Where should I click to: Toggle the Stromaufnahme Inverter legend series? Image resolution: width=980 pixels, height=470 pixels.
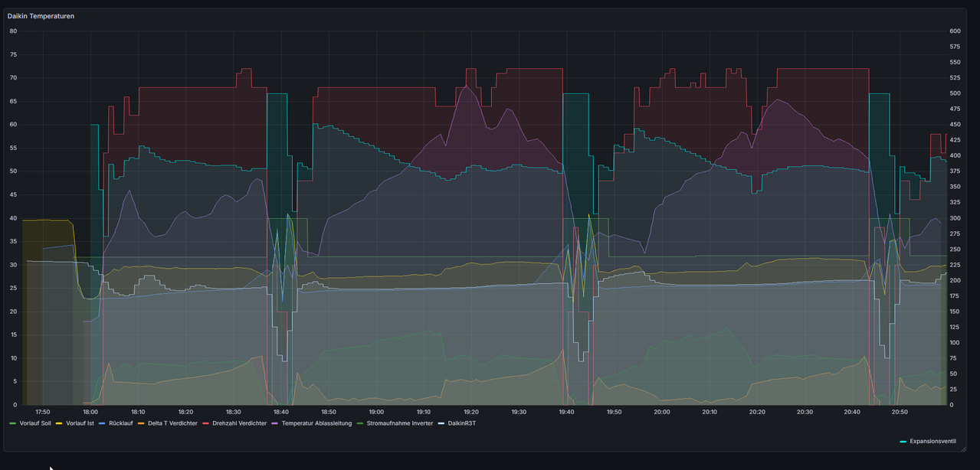[400, 423]
